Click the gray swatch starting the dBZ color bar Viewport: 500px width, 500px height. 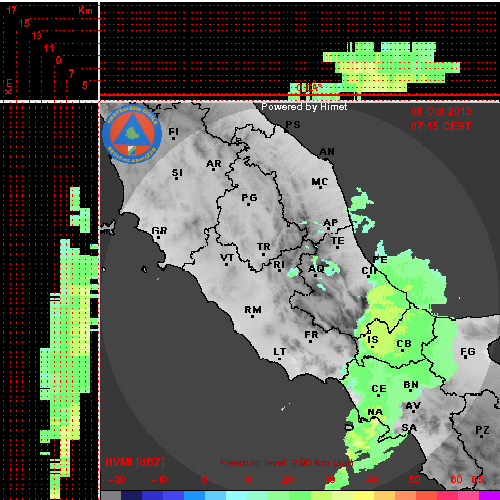click(111, 496)
